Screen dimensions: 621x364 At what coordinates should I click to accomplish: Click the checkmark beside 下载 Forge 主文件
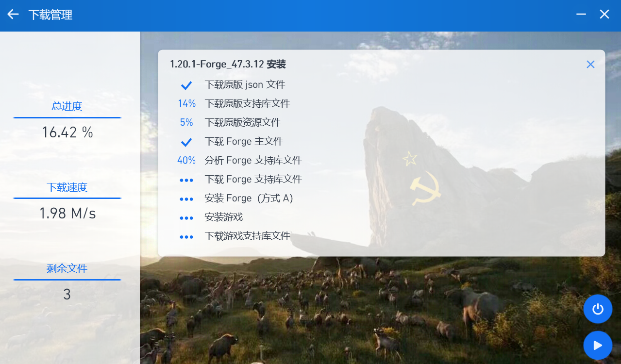[186, 142]
